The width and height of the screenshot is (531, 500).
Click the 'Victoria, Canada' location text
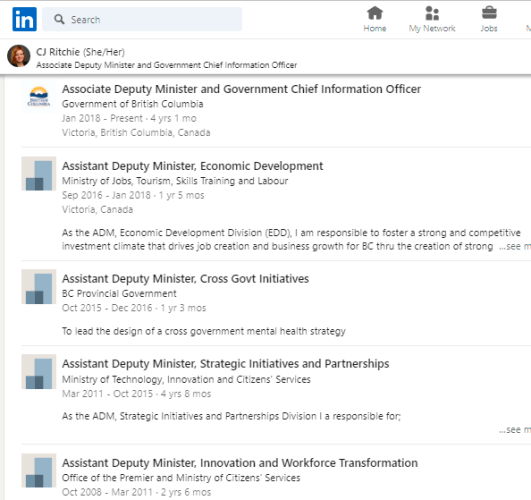click(x=98, y=210)
